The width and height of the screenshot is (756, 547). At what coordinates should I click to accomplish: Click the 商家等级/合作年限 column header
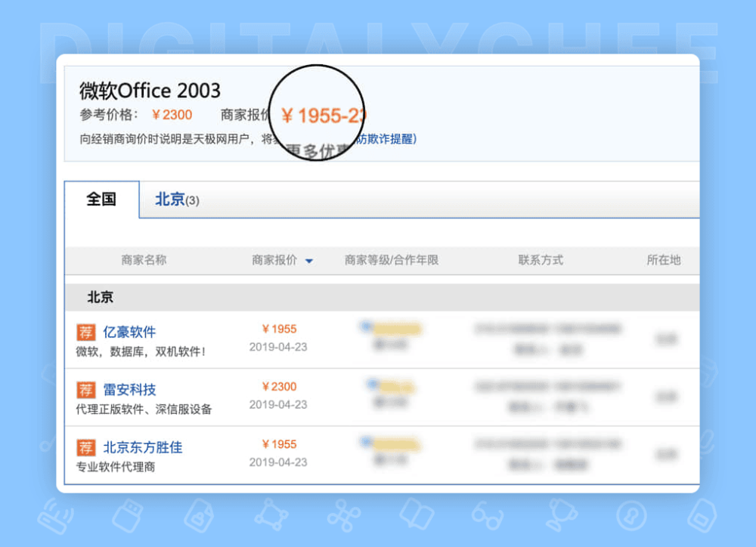coord(392,260)
